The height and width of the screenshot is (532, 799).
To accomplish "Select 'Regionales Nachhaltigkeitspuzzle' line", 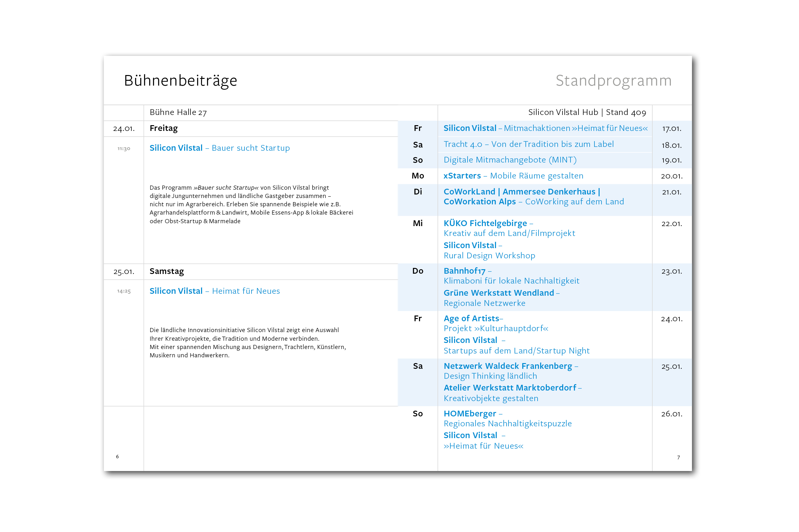I will pos(508,424).
